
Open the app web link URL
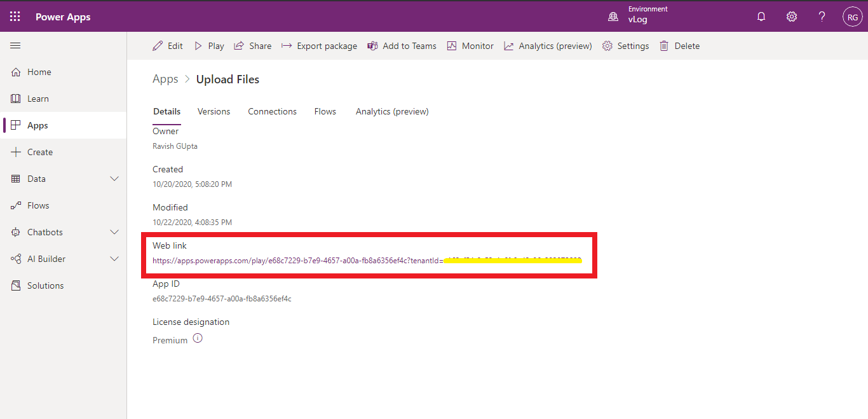point(367,261)
